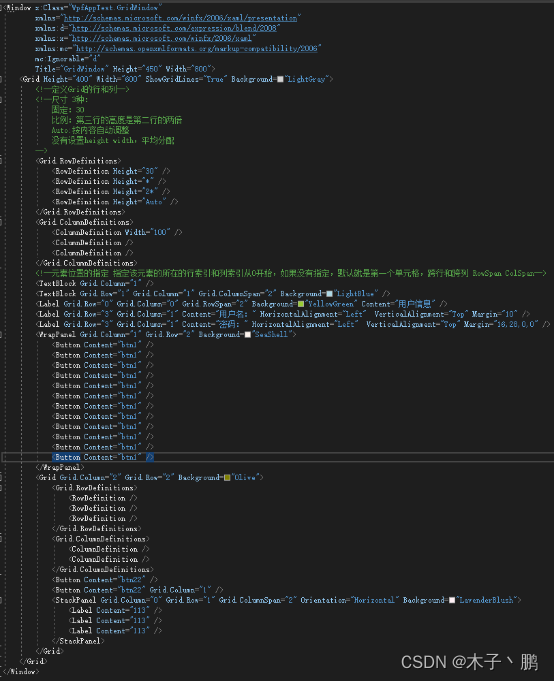Click the LavenderBlush swatch on StackPanel
This screenshot has width=554, height=681.
point(452,600)
